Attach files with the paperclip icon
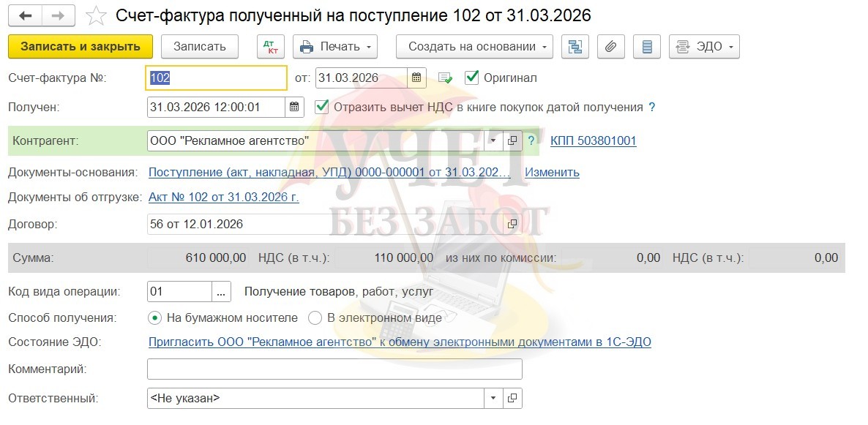This screenshot has width=868, height=425. pos(610,47)
